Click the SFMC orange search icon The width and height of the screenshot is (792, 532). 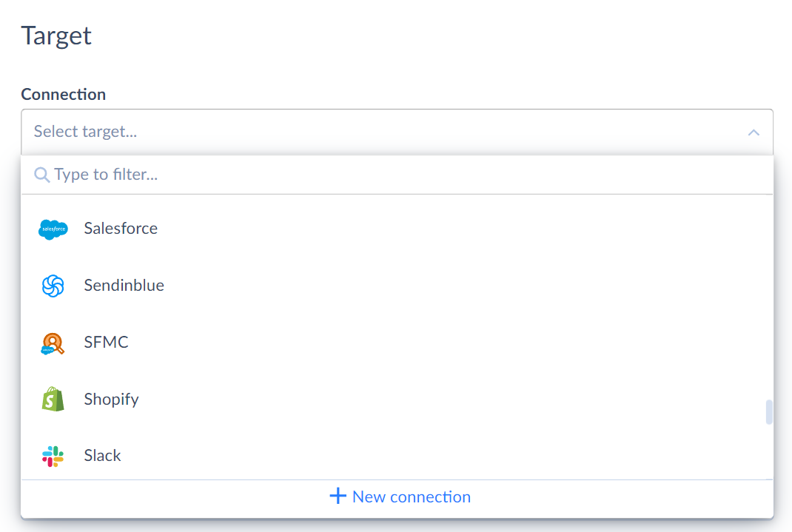[x=53, y=344]
